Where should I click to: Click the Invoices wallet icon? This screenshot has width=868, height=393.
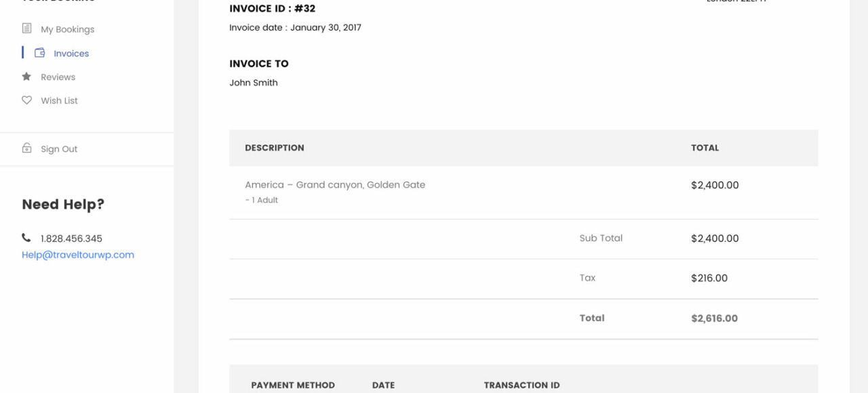pos(40,53)
